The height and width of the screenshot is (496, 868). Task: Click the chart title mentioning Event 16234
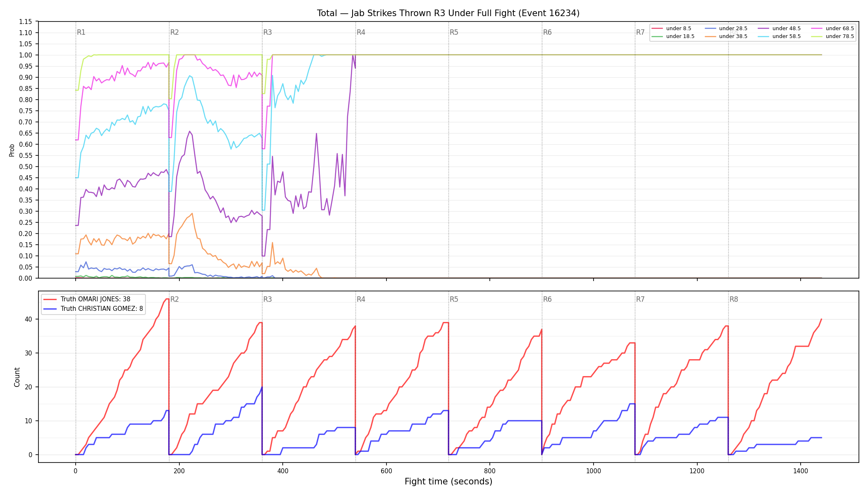point(448,13)
